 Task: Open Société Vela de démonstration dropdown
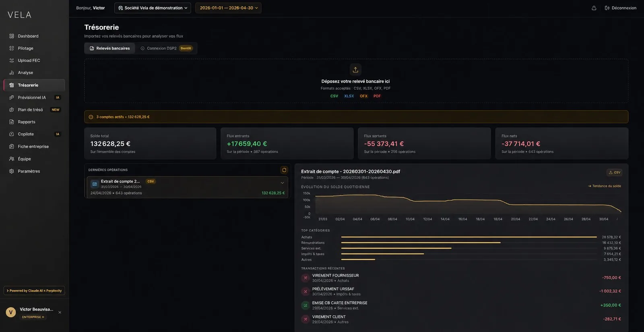coord(153,8)
